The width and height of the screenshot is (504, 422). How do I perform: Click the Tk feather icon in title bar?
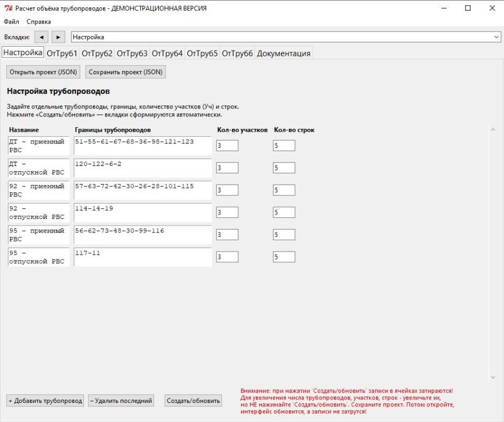[8, 8]
